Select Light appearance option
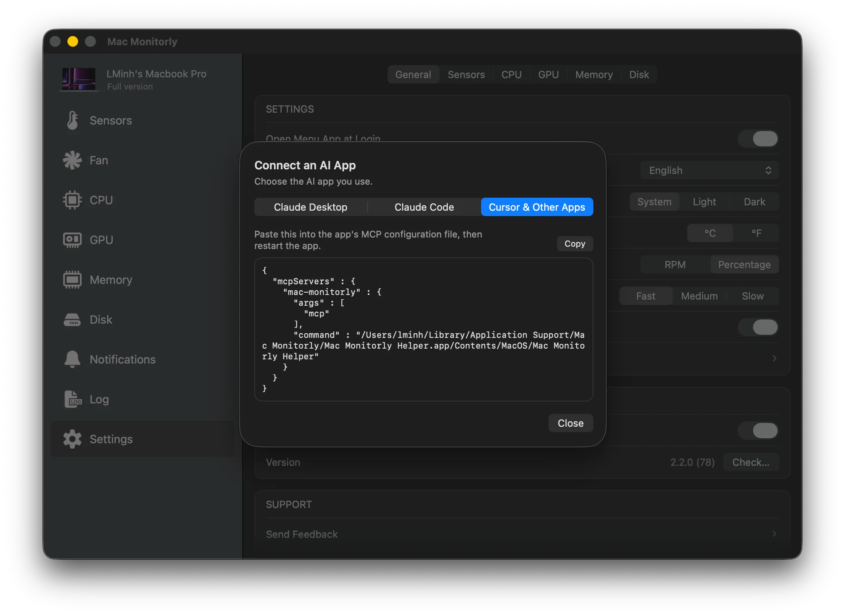Screen dimensions: 845x616 coord(704,202)
